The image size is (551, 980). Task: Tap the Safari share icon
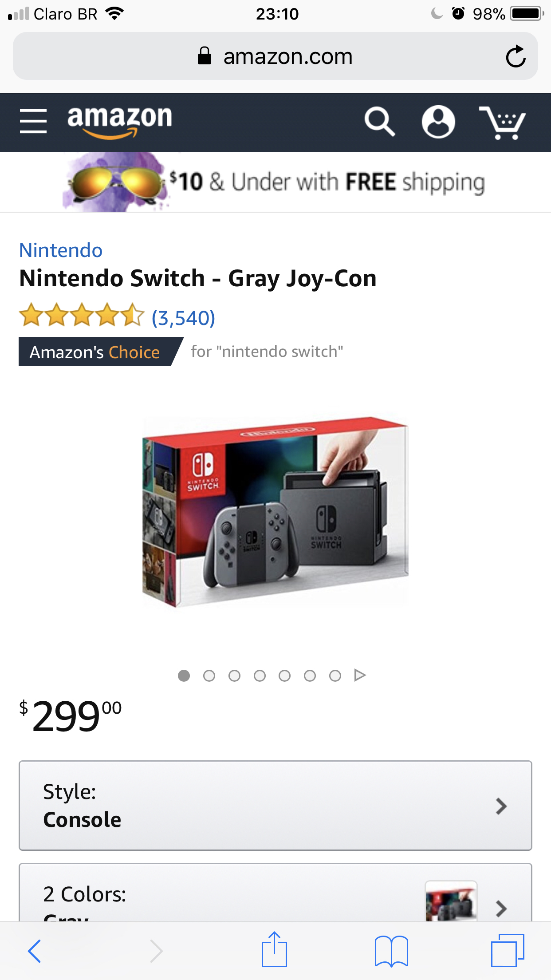click(x=274, y=950)
